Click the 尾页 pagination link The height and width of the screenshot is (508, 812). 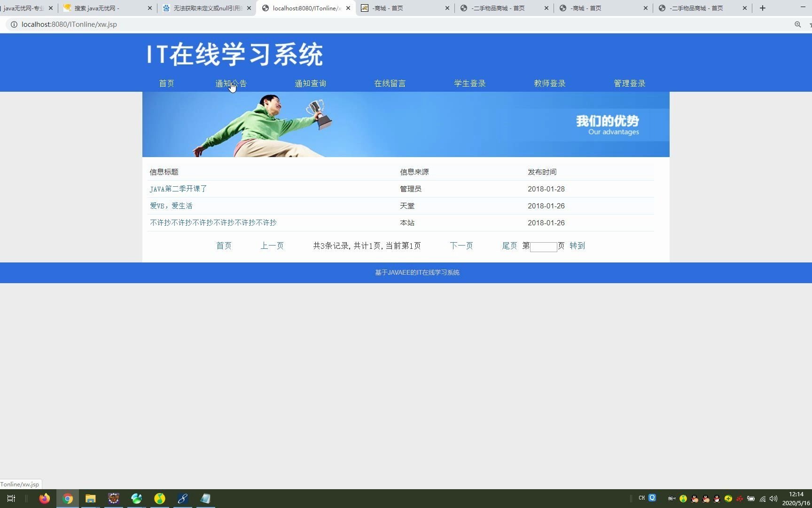(509, 246)
